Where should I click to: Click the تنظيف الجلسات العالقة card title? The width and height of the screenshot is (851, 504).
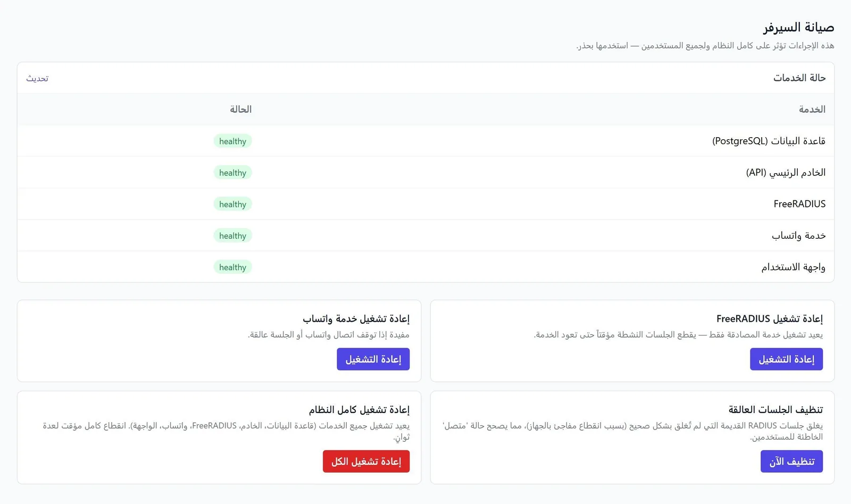click(775, 409)
